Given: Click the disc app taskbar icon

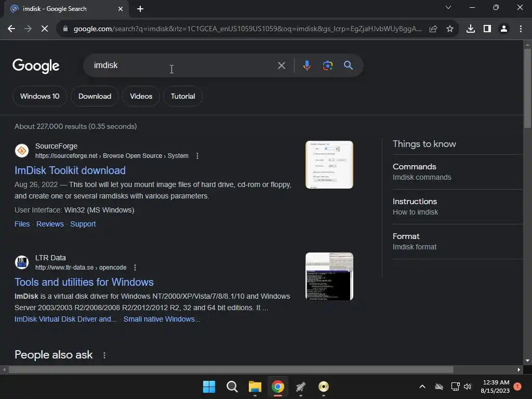Looking at the screenshot, I should click(x=323, y=387).
